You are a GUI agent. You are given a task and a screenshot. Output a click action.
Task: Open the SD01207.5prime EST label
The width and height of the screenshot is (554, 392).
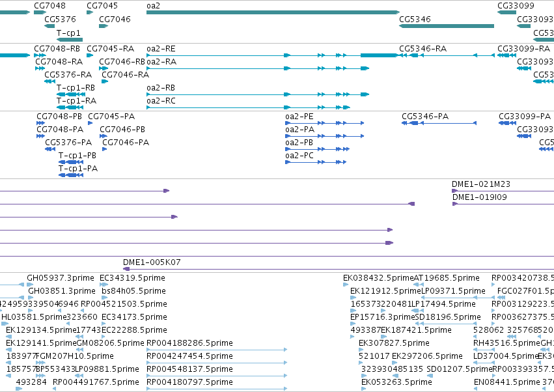pyautogui.click(x=460, y=369)
